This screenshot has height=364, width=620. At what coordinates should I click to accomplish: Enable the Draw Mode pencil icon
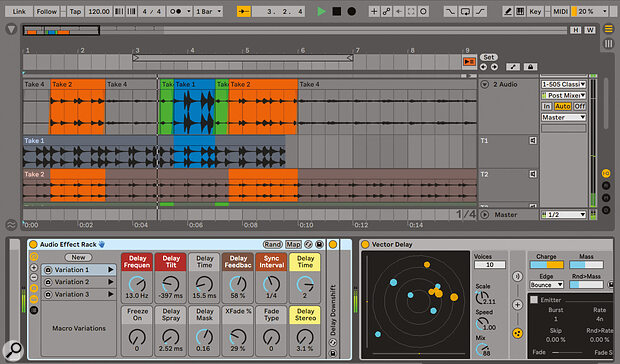(x=508, y=11)
